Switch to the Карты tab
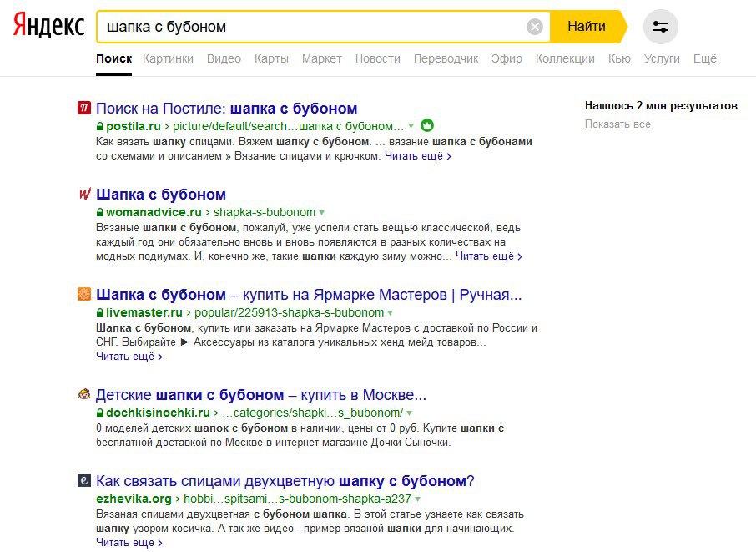The image size is (756, 552). pyautogui.click(x=271, y=58)
